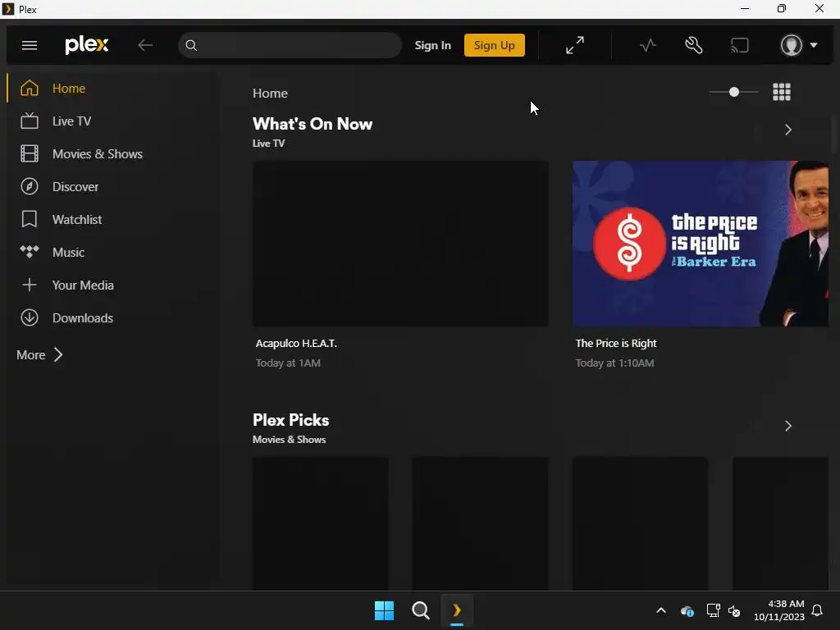
Task: Click the Acapulco H.E.A.T. title
Action: click(296, 344)
